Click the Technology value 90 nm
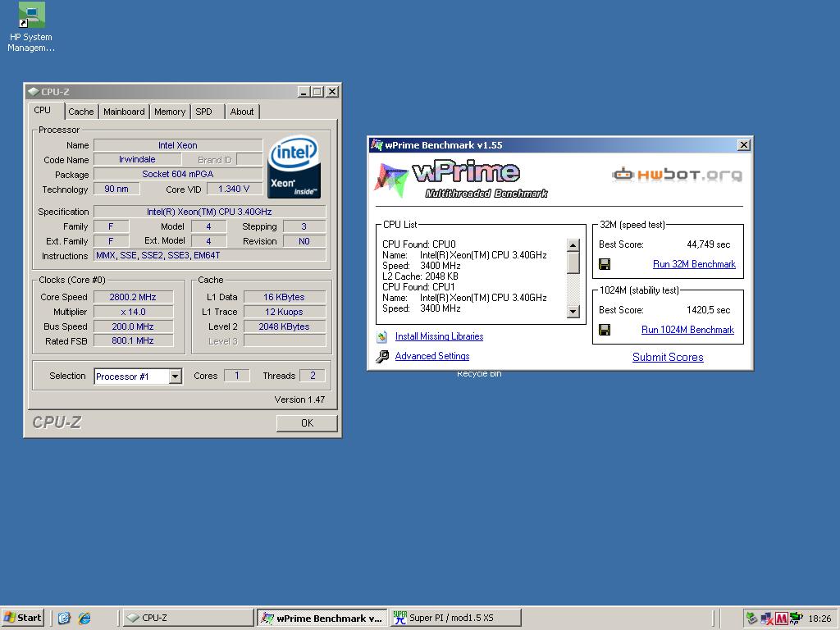The height and width of the screenshot is (630, 840). 116,189
